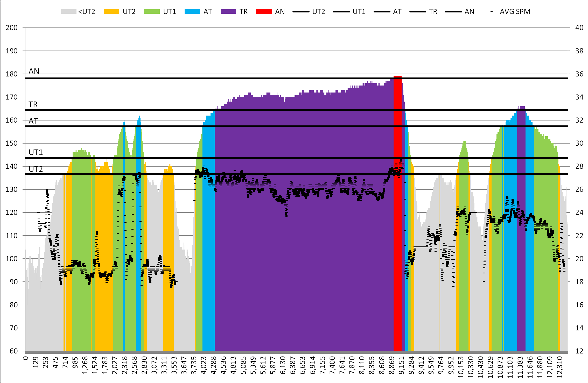Click the grey <UT2 legend swatch
588x383 pixels.
(x=69, y=12)
